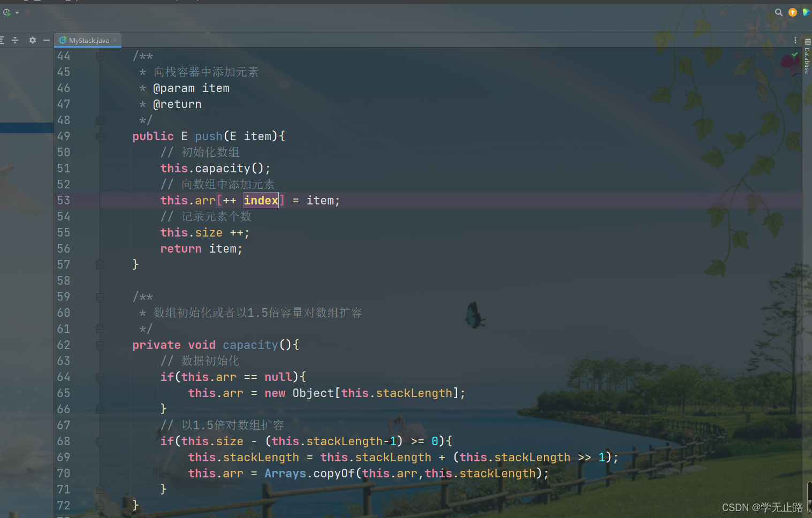Screen dimensions: 812x518
Task: Collapse all in project panel toolbar
Action: 15,40
